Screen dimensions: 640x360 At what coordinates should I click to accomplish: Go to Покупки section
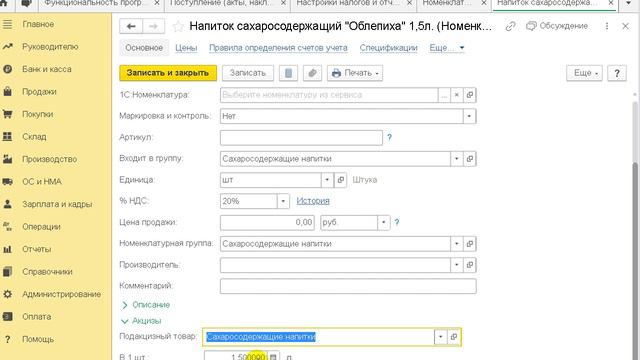pos(38,114)
